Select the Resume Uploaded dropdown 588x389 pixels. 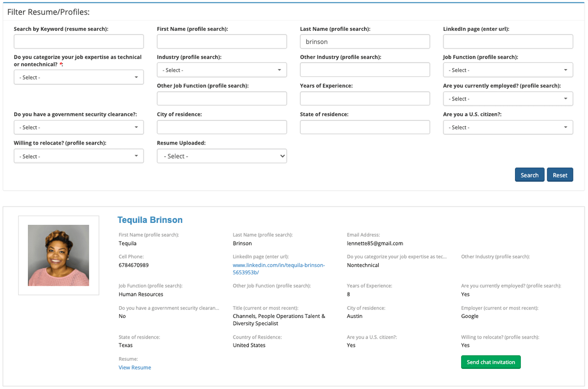[x=221, y=156]
